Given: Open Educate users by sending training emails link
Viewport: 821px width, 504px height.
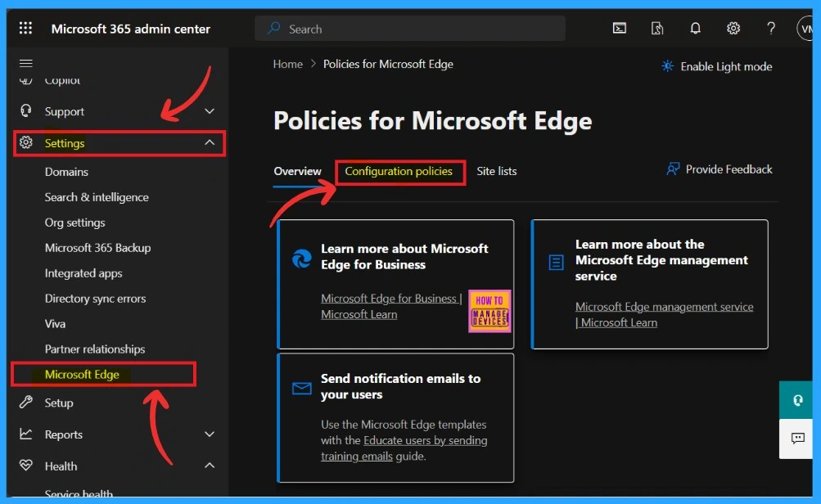Looking at the screenshot, I should 404,448.
